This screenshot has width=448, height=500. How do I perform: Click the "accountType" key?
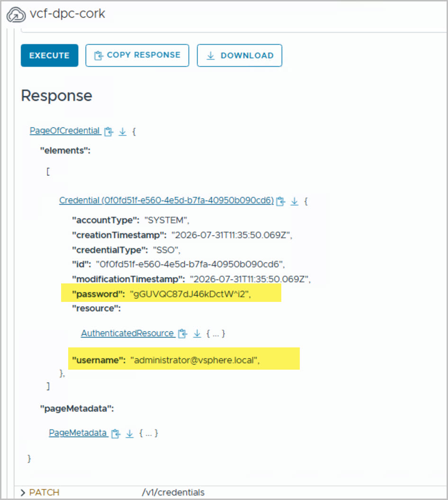[106, 220]
